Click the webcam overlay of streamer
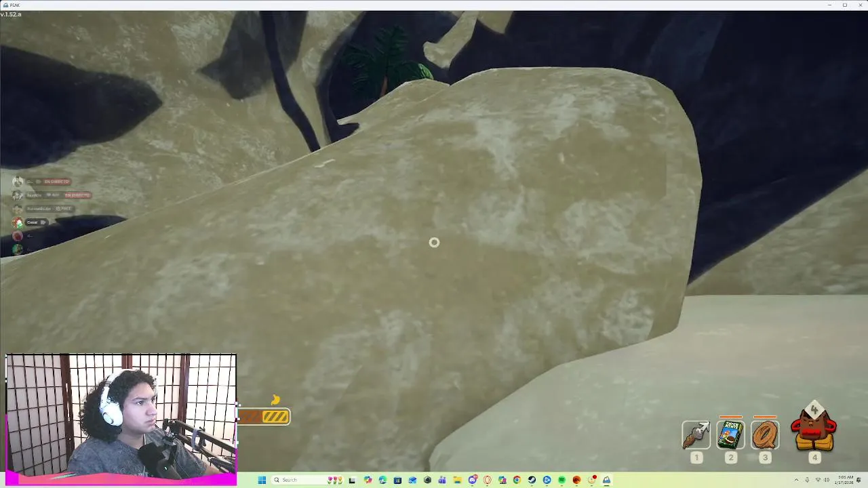 (x=121, y=414)
